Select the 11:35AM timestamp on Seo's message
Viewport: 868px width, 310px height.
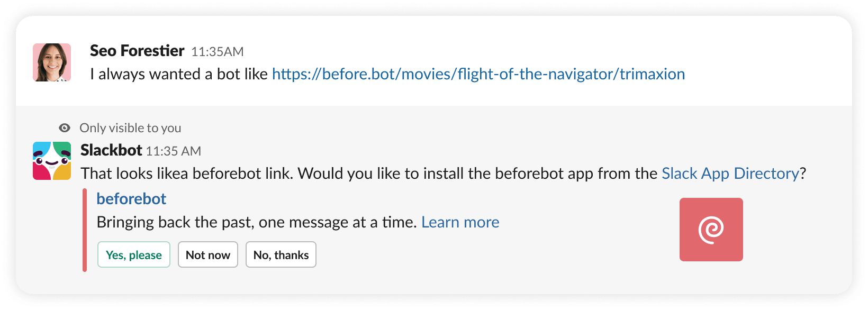point(218,51)
